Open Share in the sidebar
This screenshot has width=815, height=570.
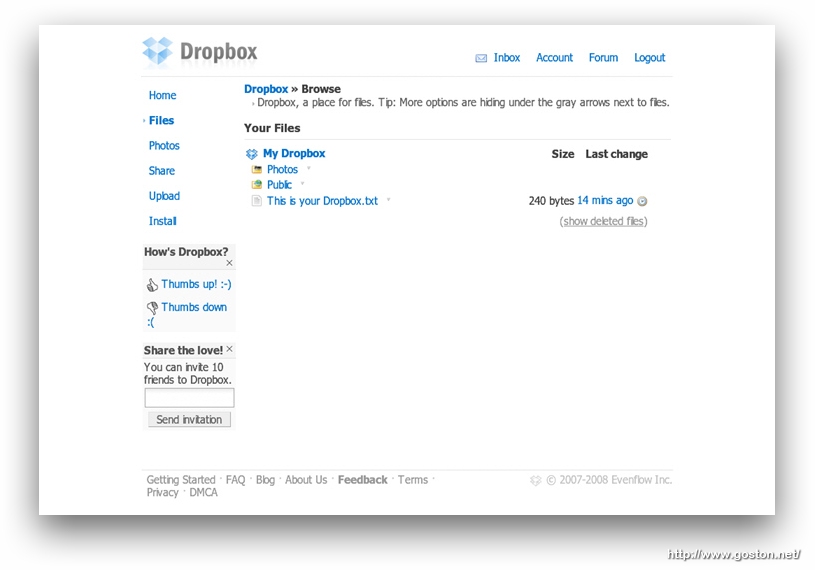tap(162, 171)
